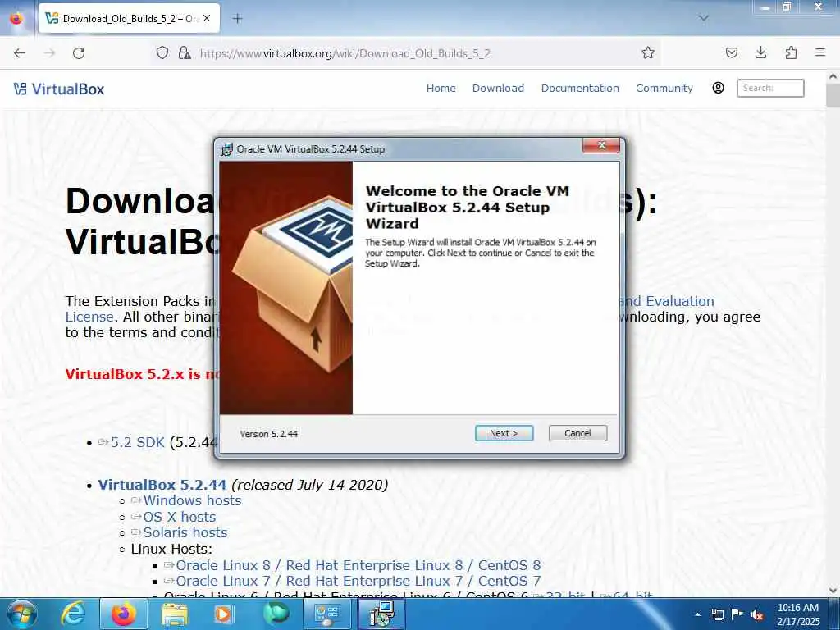
Task: Open the Community nav link
Action: [664, 89]
